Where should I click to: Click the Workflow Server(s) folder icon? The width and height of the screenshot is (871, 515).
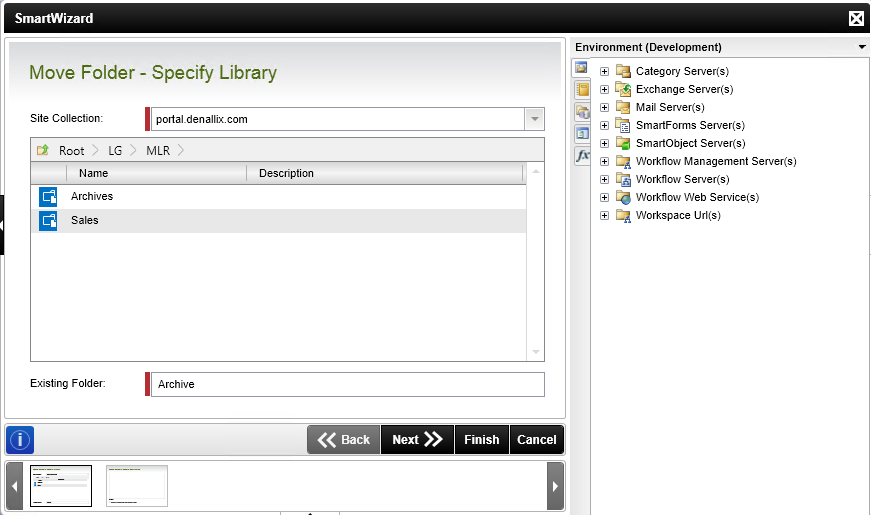click(623, 179)
